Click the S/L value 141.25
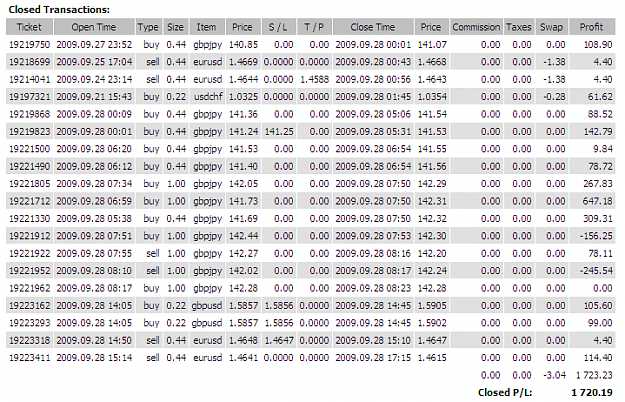This screenshot has height=402, width=625. click(279, 131)
